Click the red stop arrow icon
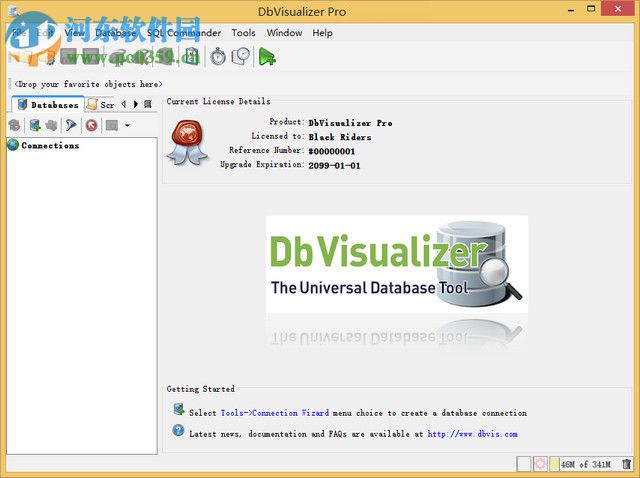Image resolution: width=640 pixels, height=478 pixels. (91, 125)
